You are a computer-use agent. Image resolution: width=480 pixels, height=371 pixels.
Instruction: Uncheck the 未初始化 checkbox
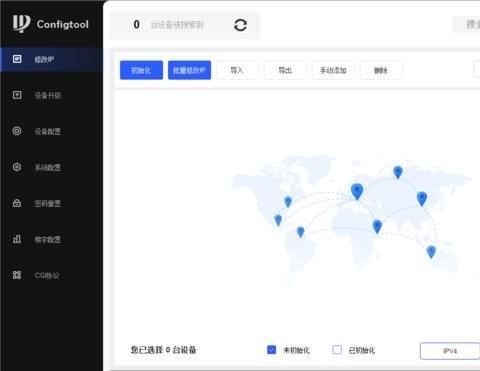point(272,350)
